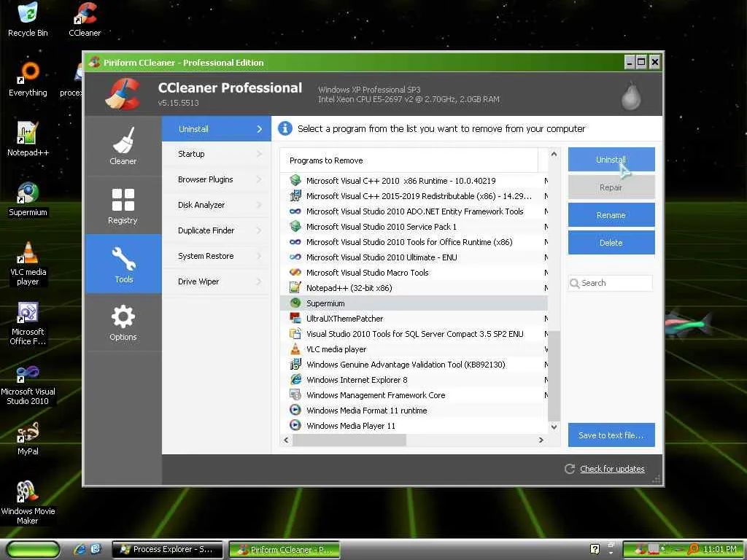The height and width of the screenshot is (560, 747).
Task: Select the Notepad++ desktop shortcut
Action: [28, 139]
